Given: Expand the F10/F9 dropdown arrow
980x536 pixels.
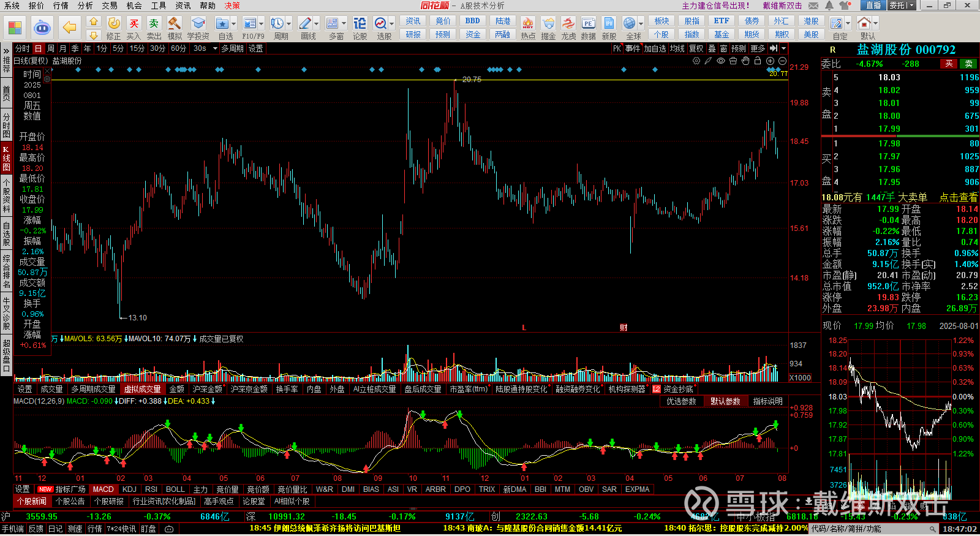Looking at the screenshot, I should coord(262,24).
